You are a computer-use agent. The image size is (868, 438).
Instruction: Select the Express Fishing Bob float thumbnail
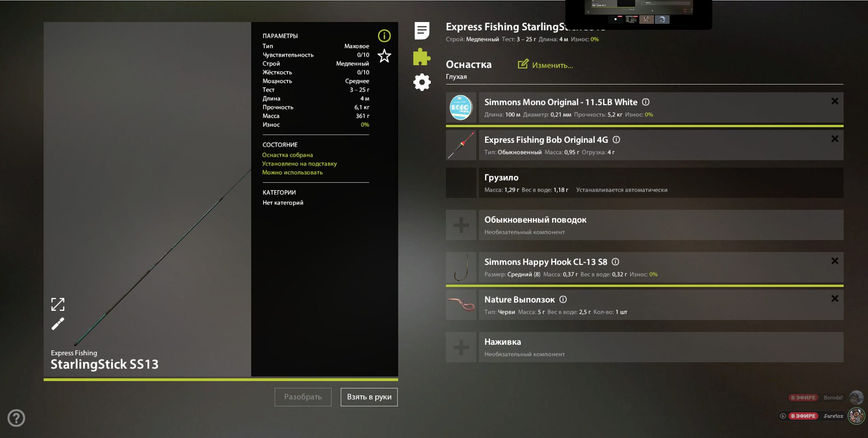tap(461, 145)
